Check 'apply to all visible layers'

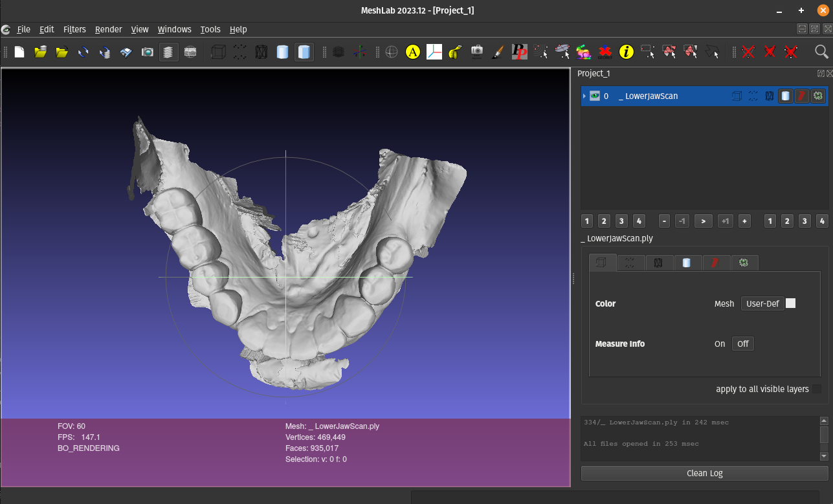tap(817, 389)
